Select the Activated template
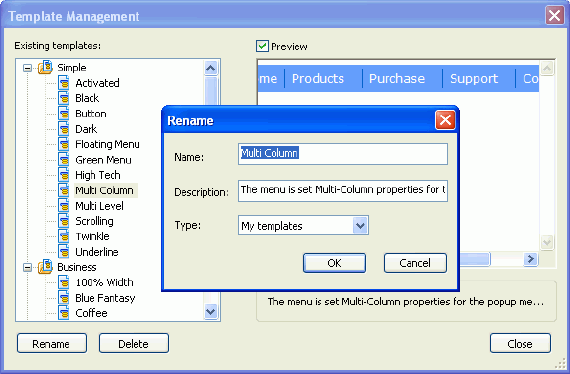The image size is (570, 374). (97, 83)
